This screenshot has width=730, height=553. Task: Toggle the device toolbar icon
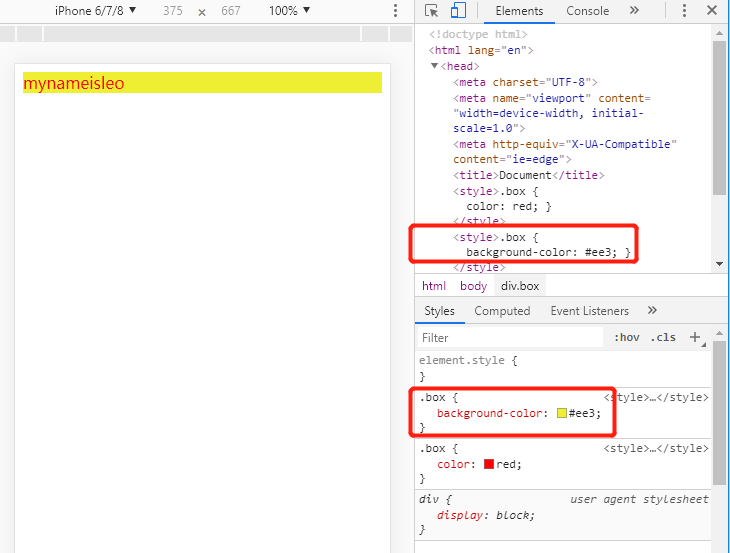[x=458, y=10]
